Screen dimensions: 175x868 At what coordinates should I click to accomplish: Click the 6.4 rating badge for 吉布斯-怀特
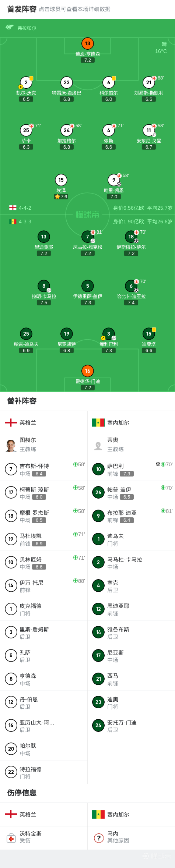click(x=39, y=474)
